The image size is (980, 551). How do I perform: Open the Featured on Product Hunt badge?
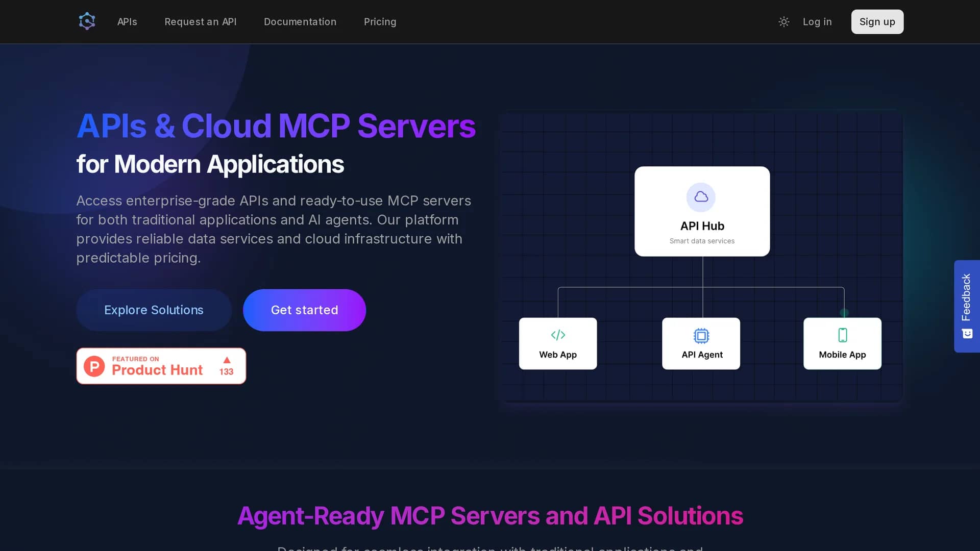click(161, 366)
